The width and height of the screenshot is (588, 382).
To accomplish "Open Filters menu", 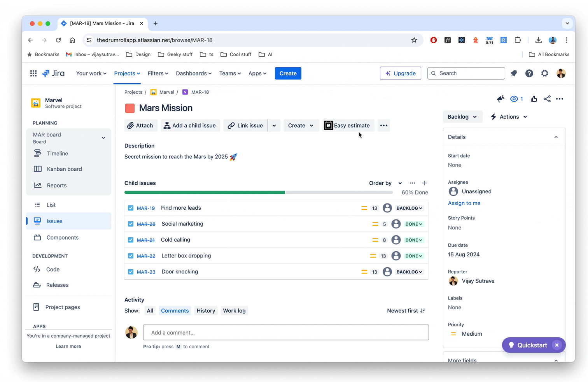I will coord(158,73).
